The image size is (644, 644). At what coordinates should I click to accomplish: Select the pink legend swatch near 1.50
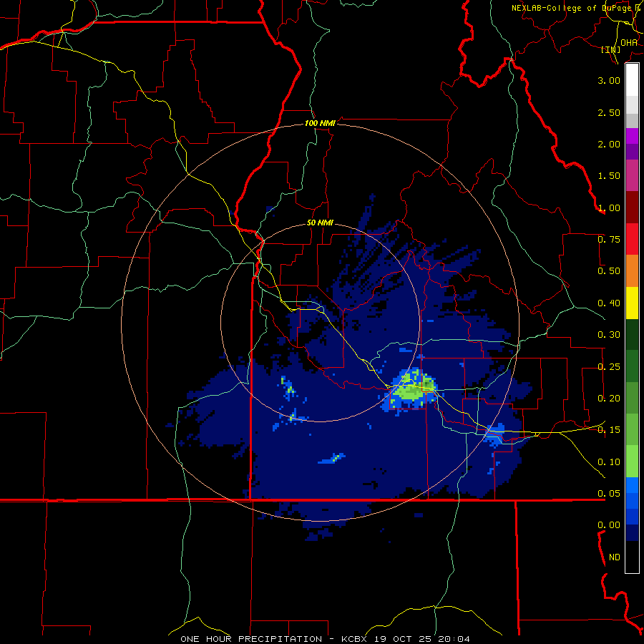click(x=632, y=175)
